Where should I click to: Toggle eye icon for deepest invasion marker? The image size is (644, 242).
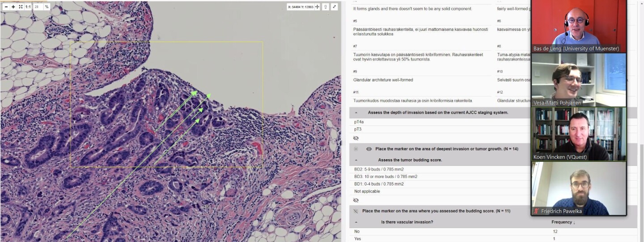pos(369,149)
